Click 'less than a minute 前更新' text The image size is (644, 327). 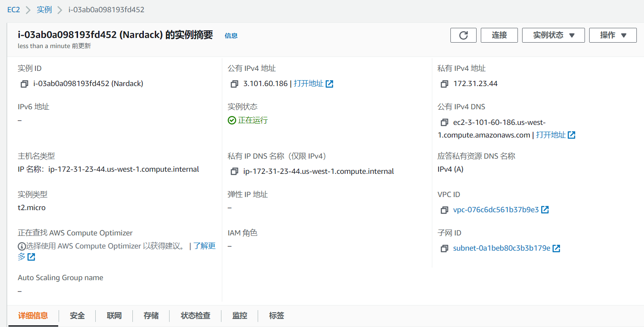coord(54,46)
